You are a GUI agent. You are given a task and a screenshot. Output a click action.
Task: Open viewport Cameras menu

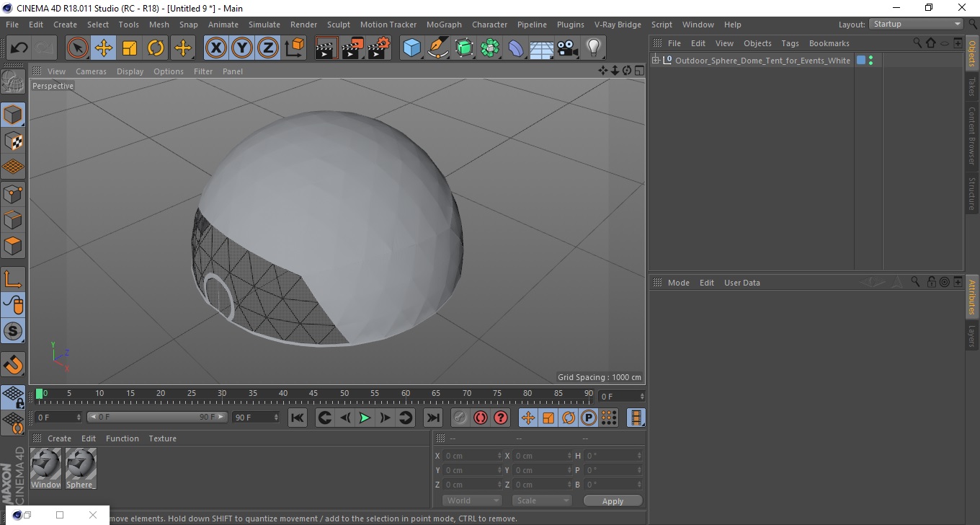click(91, 71)
